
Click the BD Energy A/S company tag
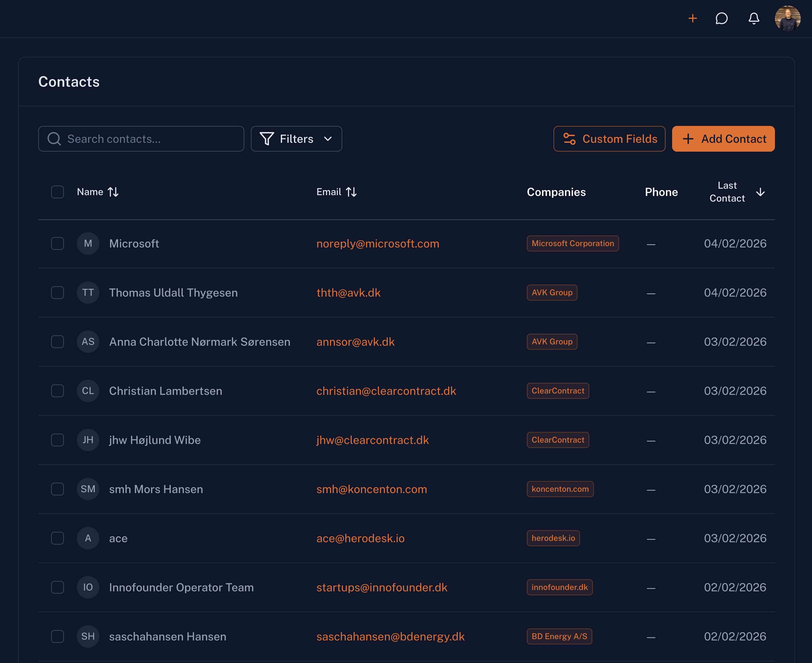pos(559,636)
